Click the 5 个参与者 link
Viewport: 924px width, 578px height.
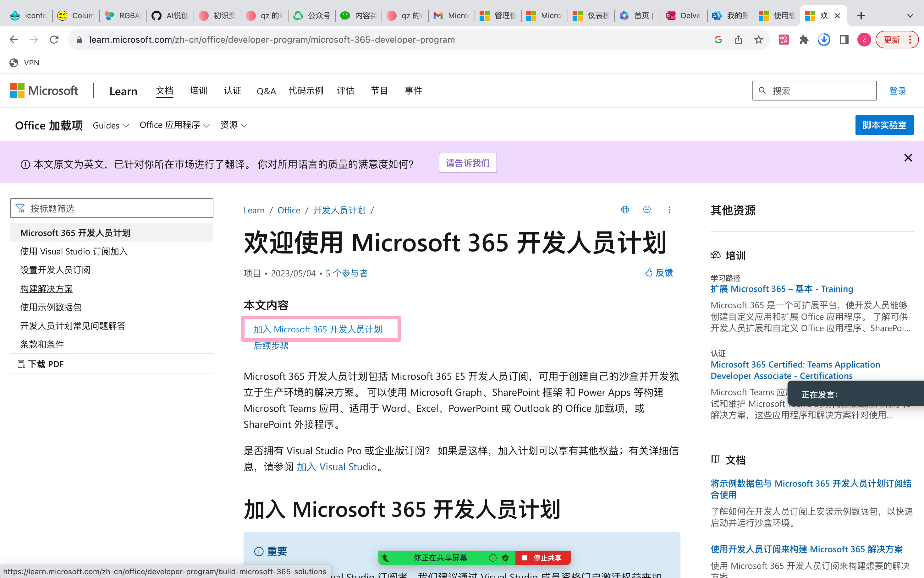coord(346,273)
